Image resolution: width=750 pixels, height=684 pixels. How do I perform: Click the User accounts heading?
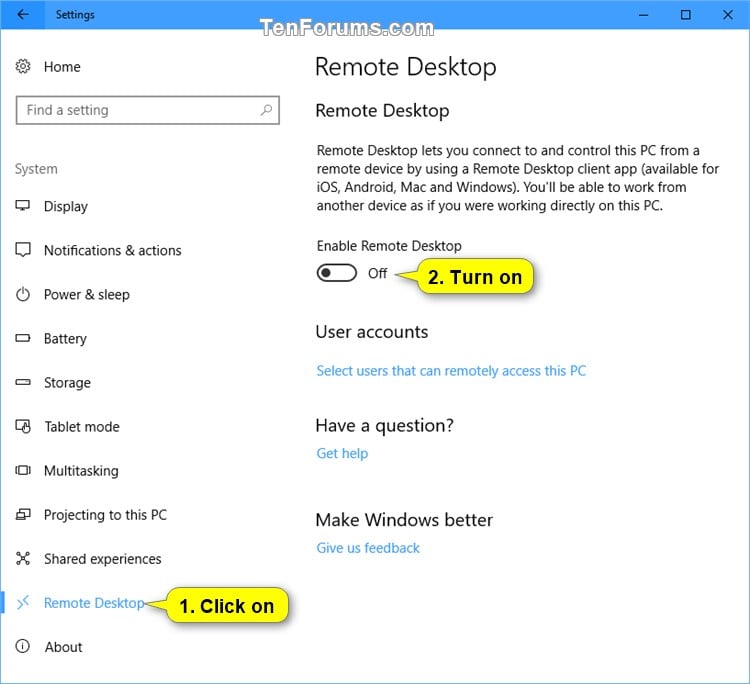pos(372,332)
